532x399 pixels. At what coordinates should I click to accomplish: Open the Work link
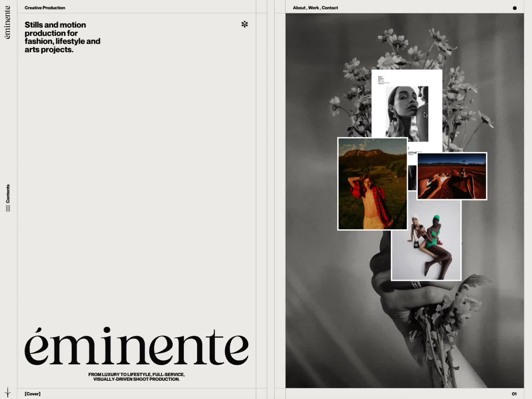point(313,8)
